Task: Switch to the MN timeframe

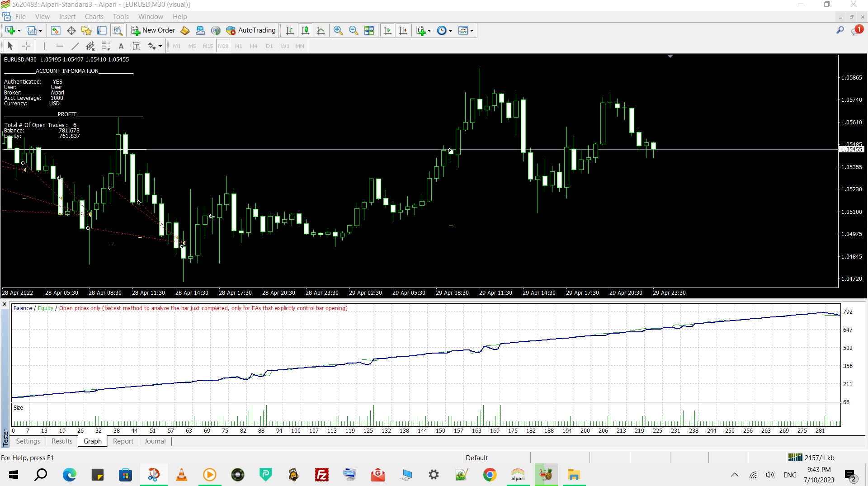Action: pyautogui.click(x=300, y=46)
